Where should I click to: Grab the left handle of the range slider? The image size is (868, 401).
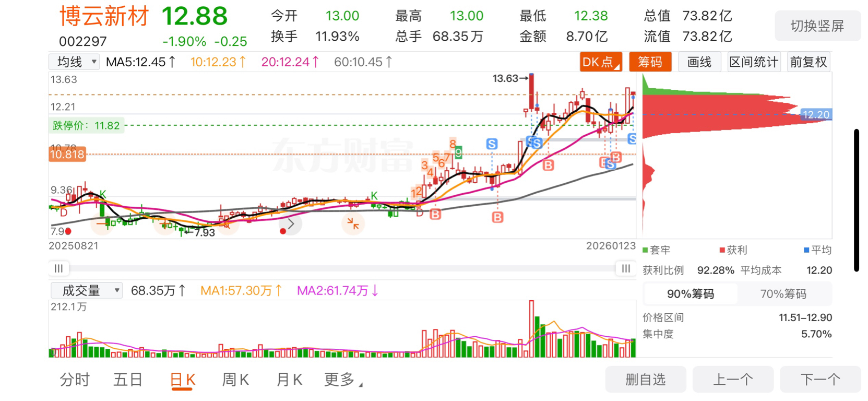58,268
